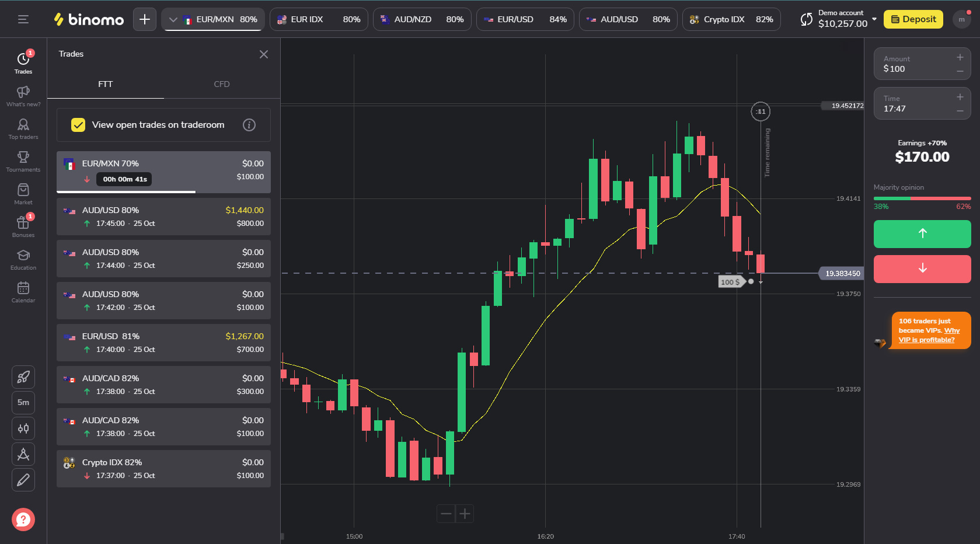Viewport: 980px width, 544px height.
Task: Open AUD/CAD trade with $100.00 stake
Action: coord(163,427)
